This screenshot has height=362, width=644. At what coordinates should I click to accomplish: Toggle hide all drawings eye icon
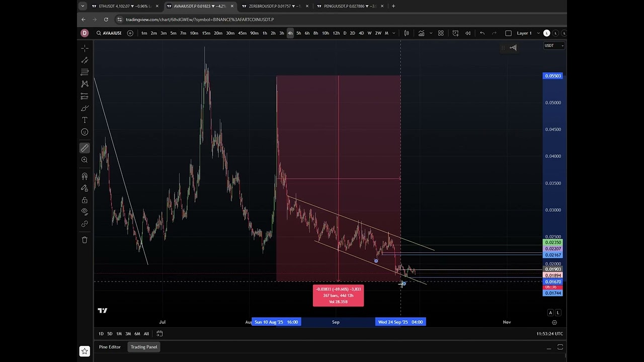[x=85, y=212]
